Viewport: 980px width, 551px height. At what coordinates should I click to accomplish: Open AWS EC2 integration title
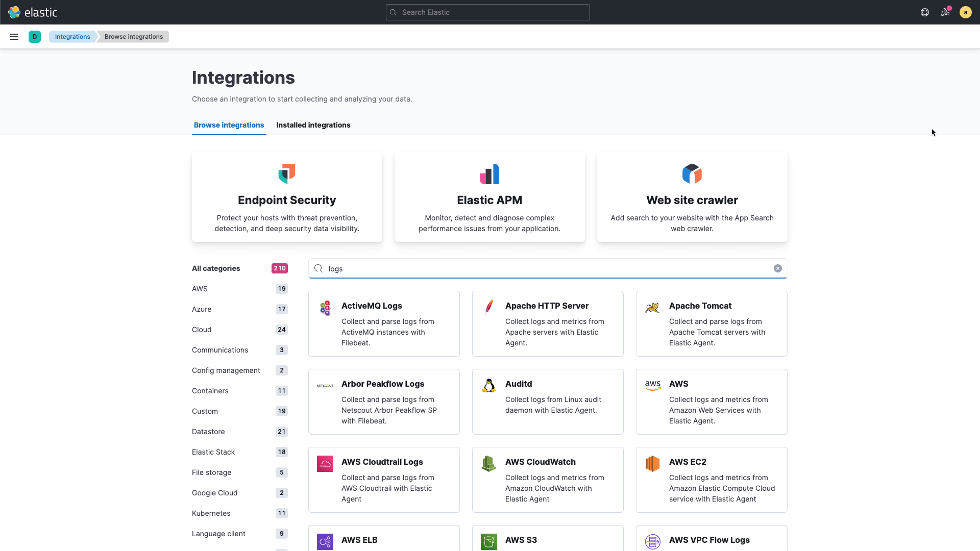(x=688, y=462)
